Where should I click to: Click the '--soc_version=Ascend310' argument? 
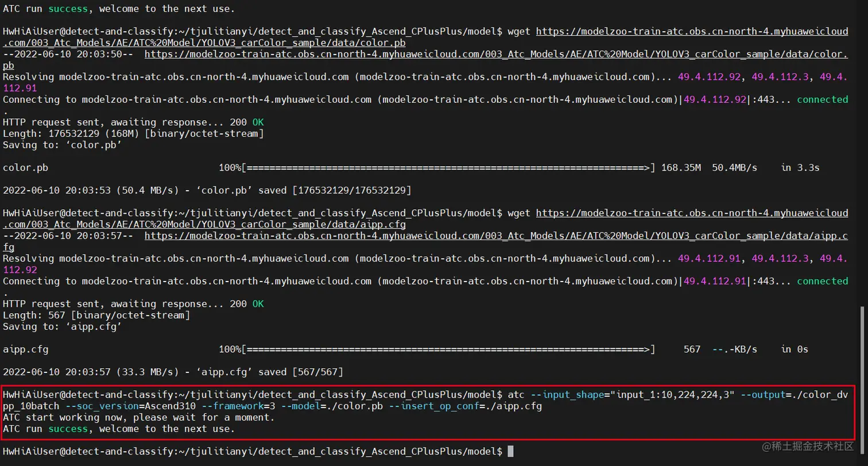coord(130,406)
